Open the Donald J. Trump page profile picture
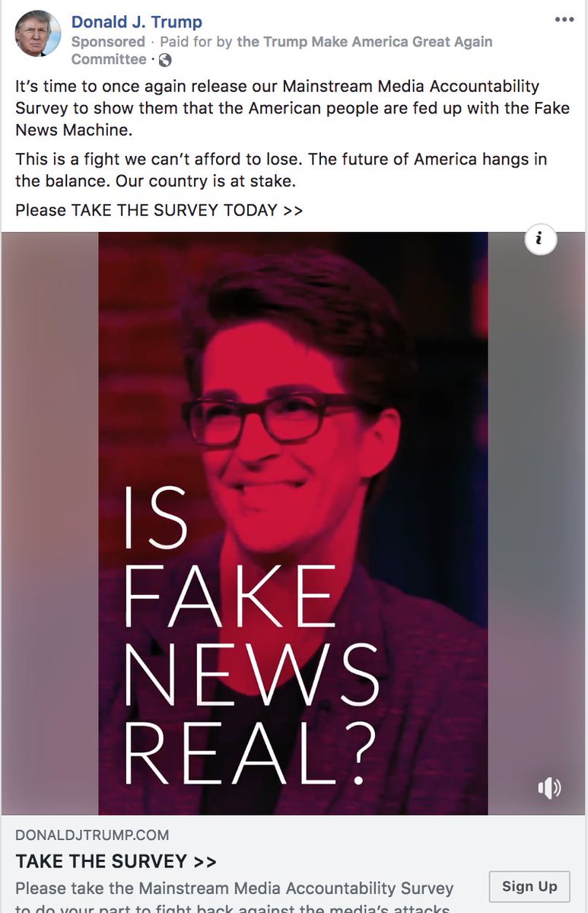 pyautogui.click(x=38, y=33)
